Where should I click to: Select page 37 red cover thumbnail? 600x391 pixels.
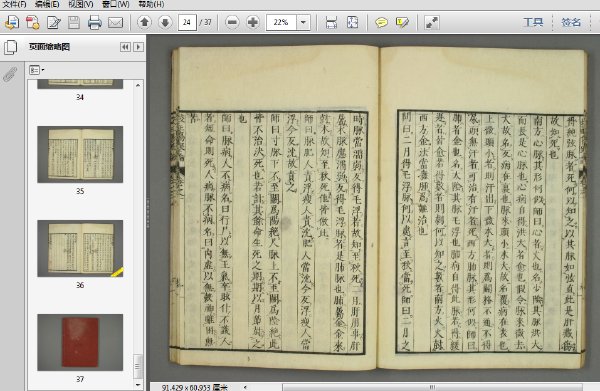pyautogui.click(x=80, y=342)
